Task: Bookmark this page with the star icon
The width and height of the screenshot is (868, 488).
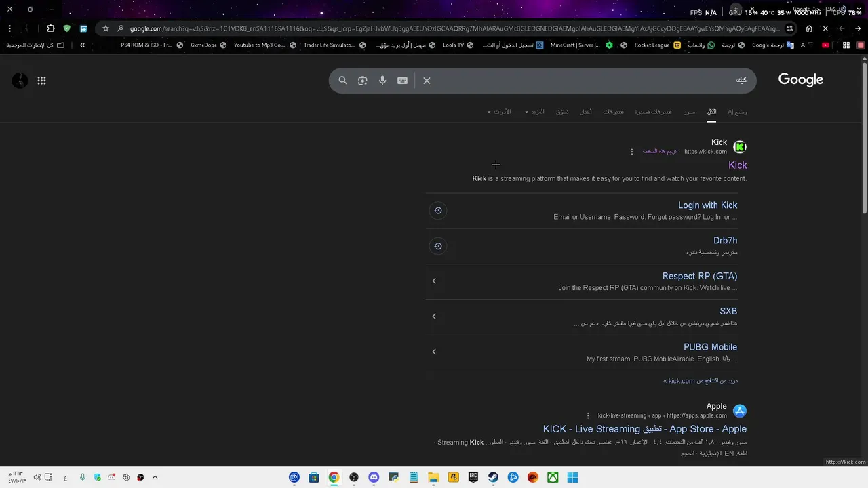Action: (106, 28)
